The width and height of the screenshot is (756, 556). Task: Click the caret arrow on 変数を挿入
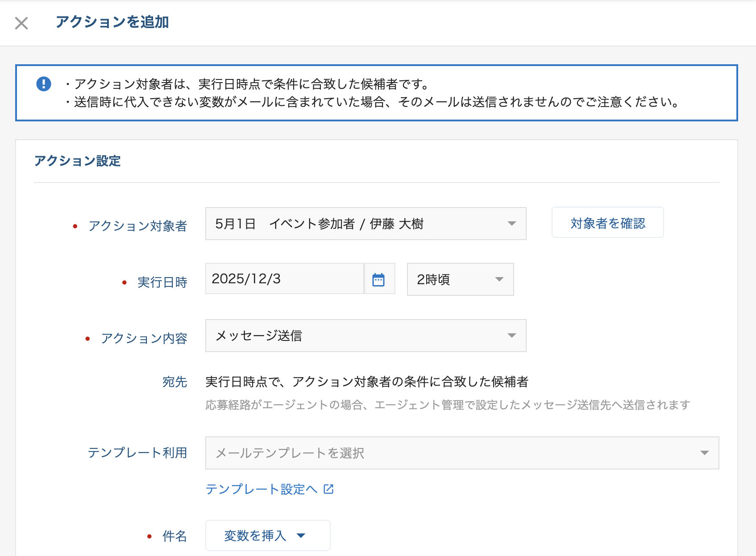(301, 535)
